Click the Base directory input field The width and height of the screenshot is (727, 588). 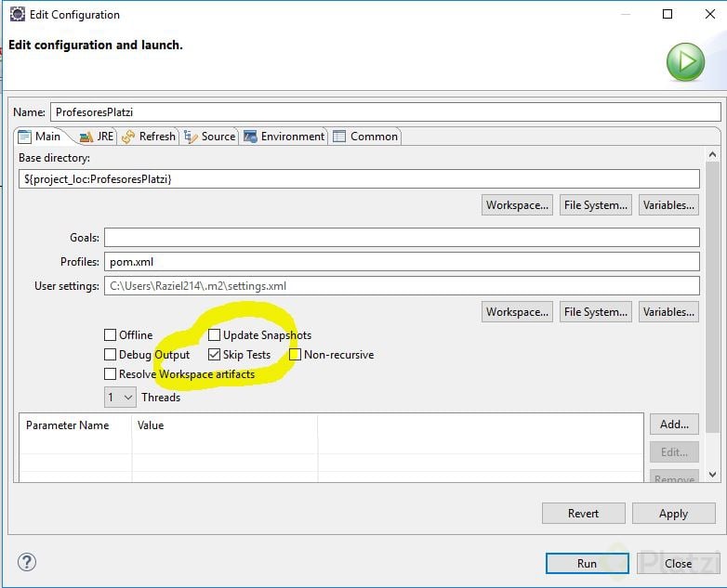coord(359,179)
